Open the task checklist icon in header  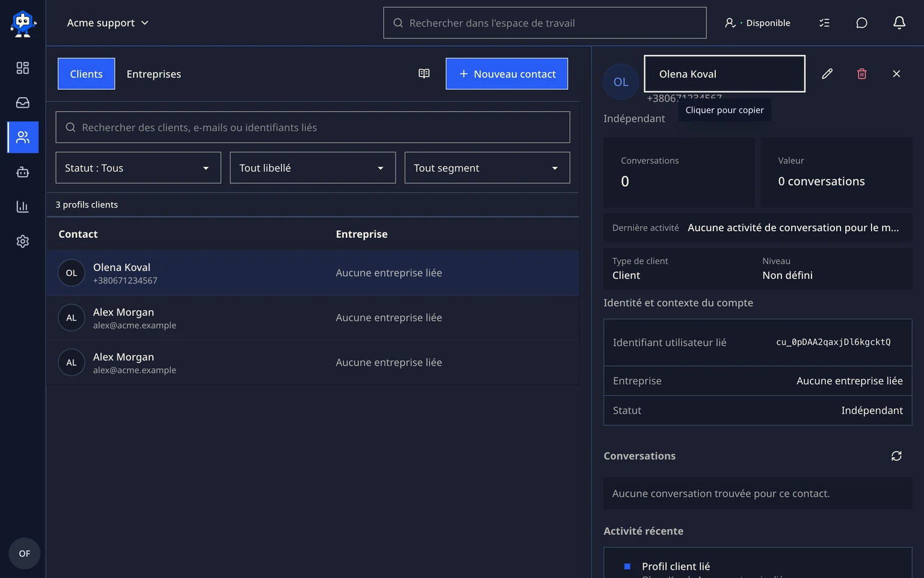[824, 23]
